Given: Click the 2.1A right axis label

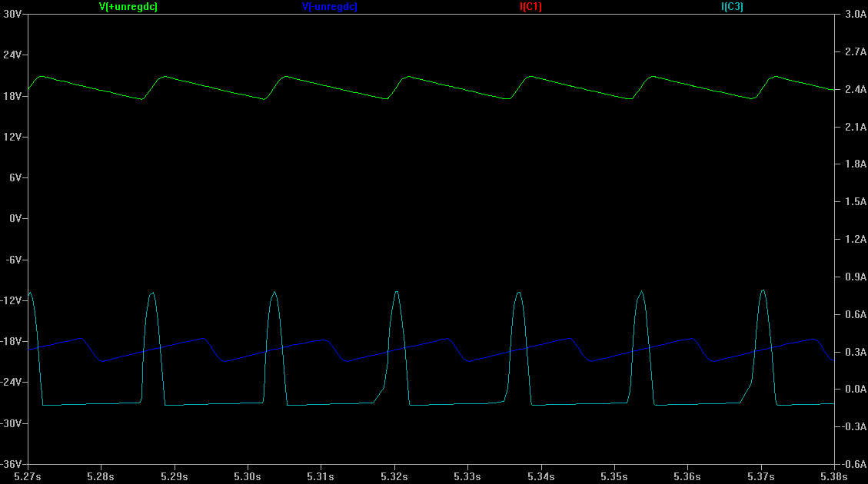Looking at the screenshot, I should 856,127.
